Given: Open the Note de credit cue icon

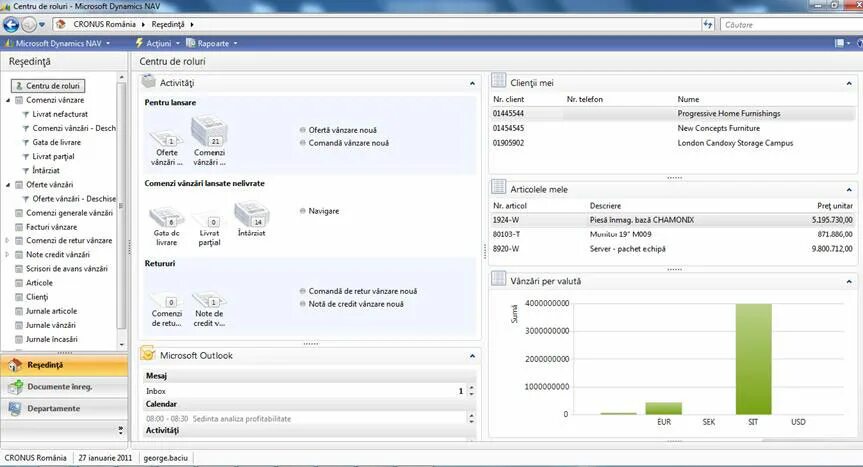Looking at the screenshot, I should point(209,300).
